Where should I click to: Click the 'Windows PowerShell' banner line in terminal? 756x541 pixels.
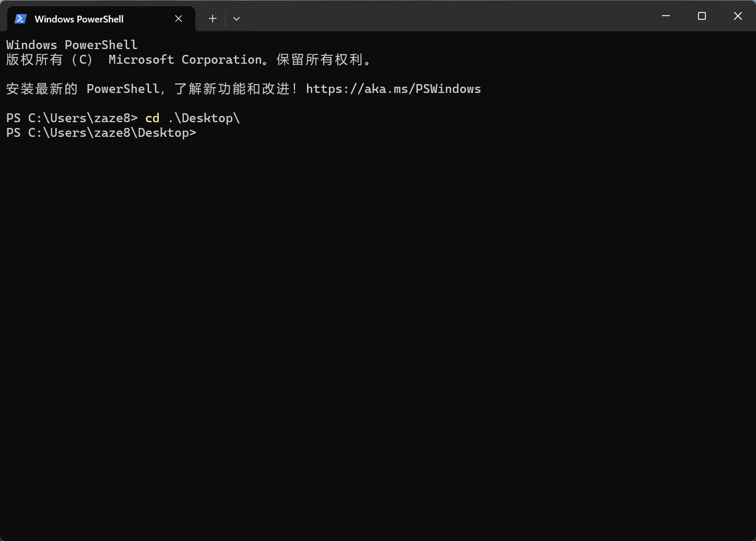(72, 45)
